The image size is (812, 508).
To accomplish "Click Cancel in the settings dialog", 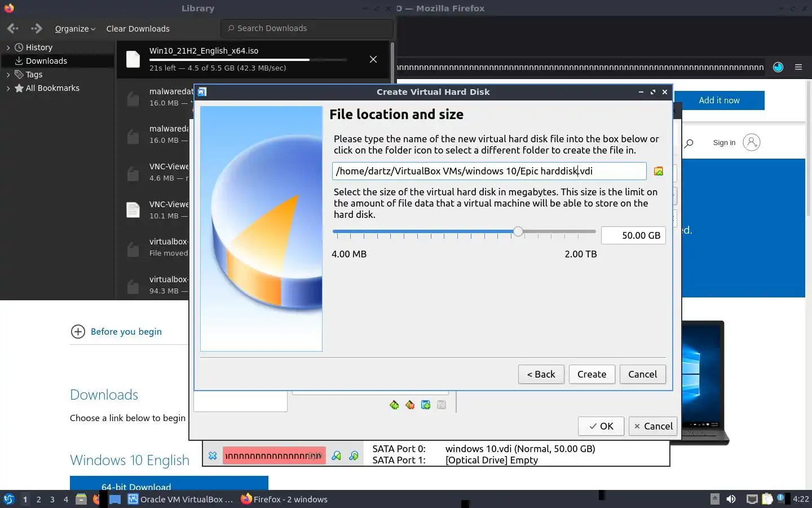I will pos(653,426).
